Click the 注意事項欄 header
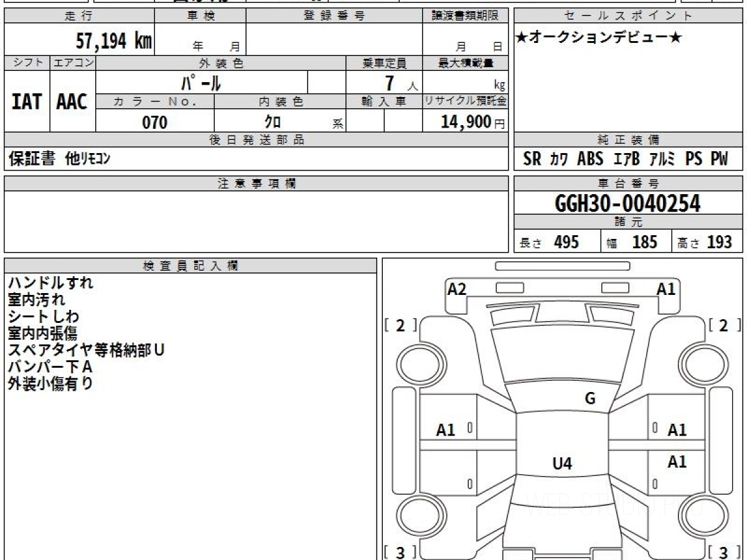The width and height of the screenshot is (747, 560). [x=256, y=184]
